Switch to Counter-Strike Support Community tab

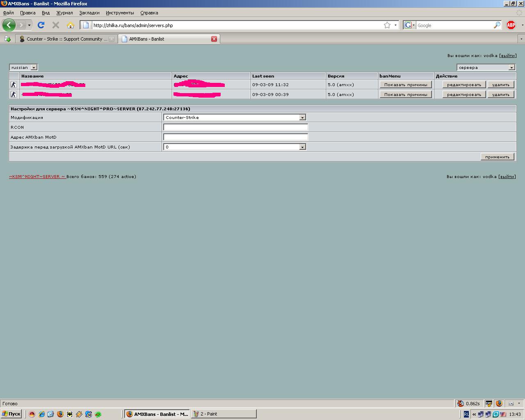click(66, 39)
